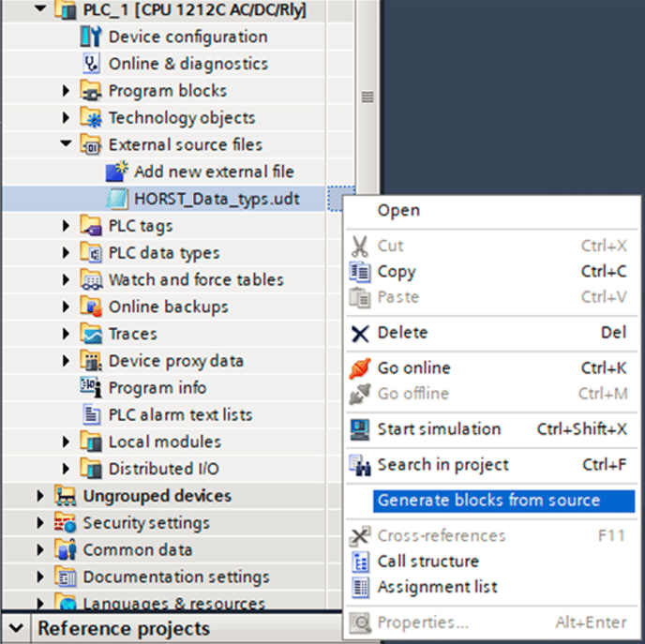This screenshot has width=645, height=644.
Task: Expand the PLC tags node
Action: pyautogui.click(x=67, y=226)
